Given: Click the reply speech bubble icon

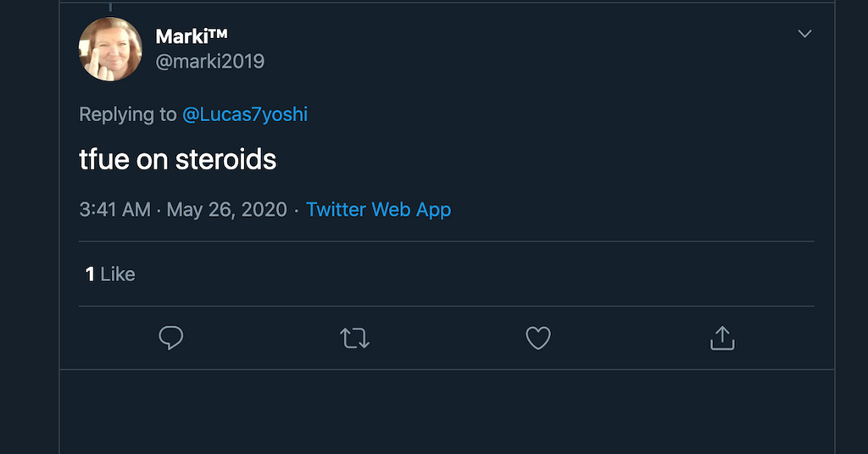Looking at the screenshot, I should (x=171, y=339).
